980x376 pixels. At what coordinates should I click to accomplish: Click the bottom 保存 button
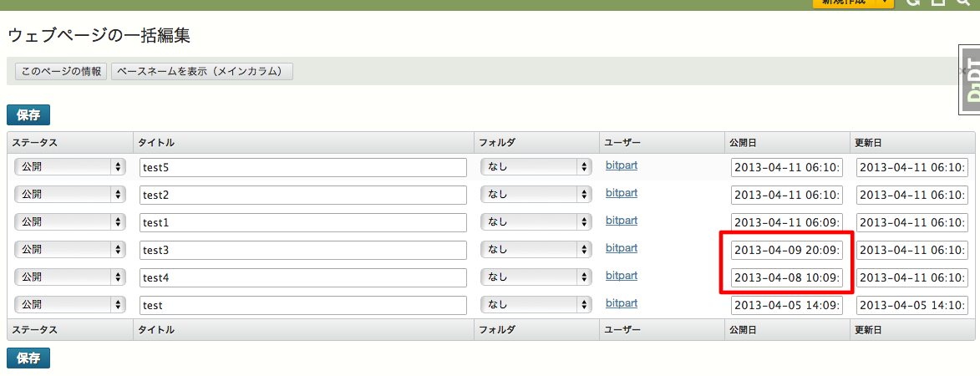point(28,358)
